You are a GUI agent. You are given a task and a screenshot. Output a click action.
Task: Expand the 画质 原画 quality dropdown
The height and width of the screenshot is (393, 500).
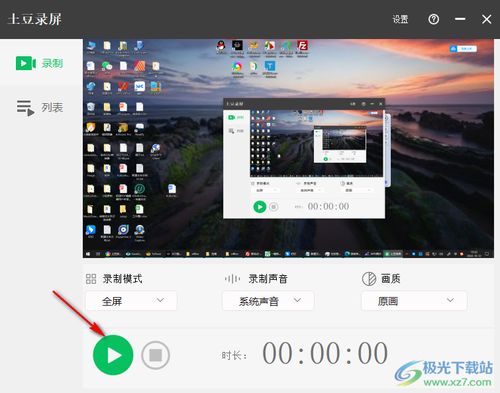(414, 301)
